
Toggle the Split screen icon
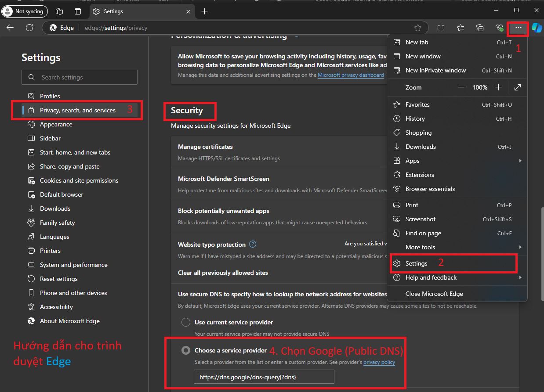441,28
